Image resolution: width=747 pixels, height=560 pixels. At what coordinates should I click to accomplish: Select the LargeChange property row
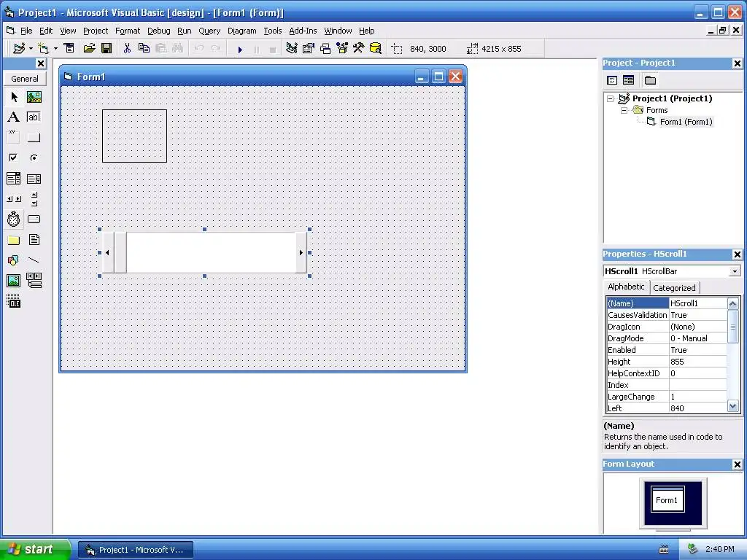667,397
